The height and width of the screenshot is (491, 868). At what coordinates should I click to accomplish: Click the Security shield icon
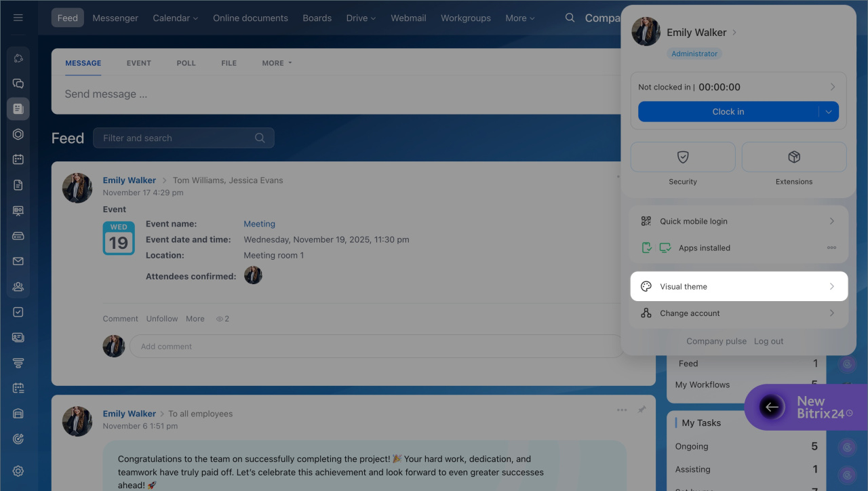[683, 157]
